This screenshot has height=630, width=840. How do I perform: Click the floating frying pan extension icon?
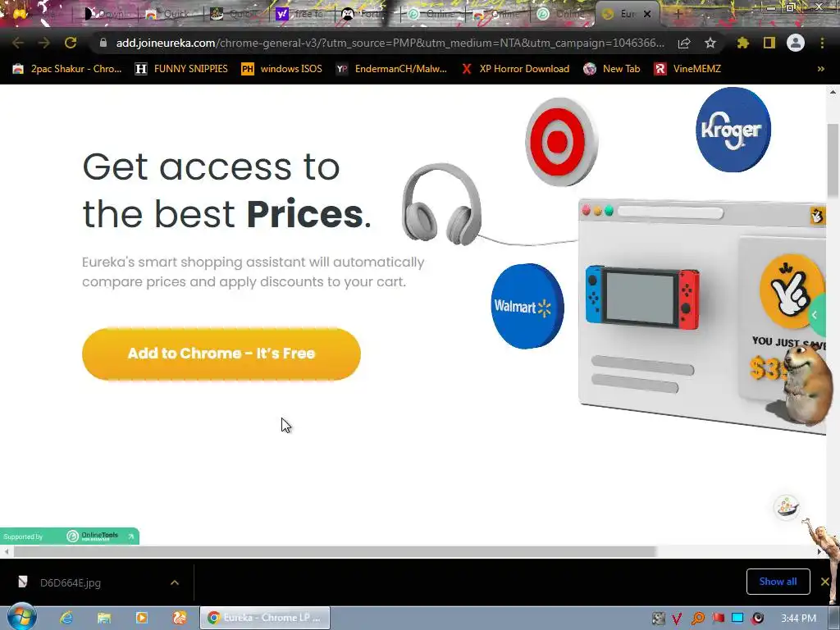click(787, 507)
